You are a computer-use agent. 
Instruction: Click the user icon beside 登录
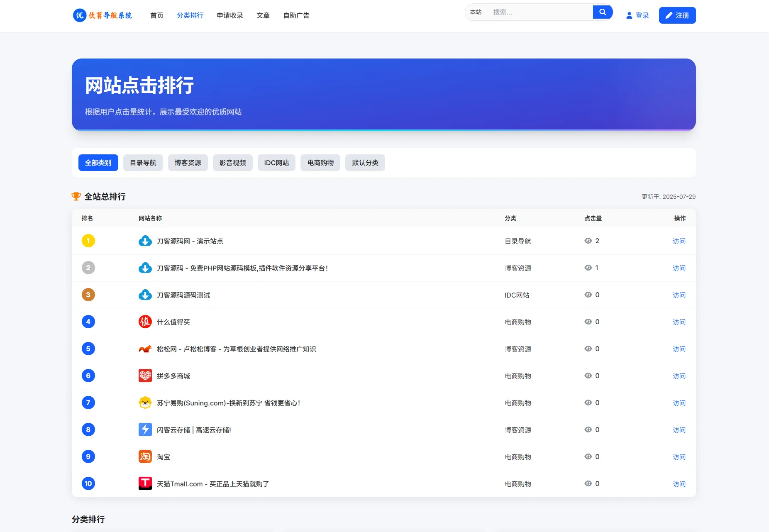[x=629, y=15]
